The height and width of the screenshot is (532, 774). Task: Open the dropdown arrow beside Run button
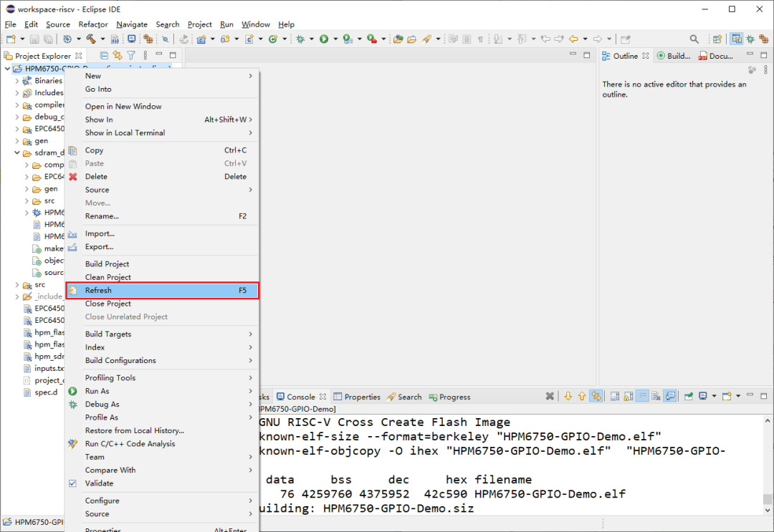click(335, 39)
